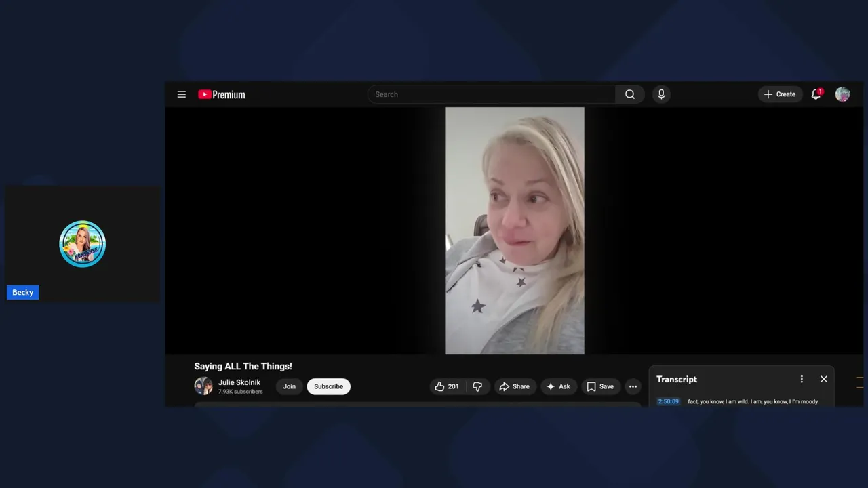This screenshot has height=488, width=868.
Task: Click the Ask sparkle button
Action: pos(559,386)
